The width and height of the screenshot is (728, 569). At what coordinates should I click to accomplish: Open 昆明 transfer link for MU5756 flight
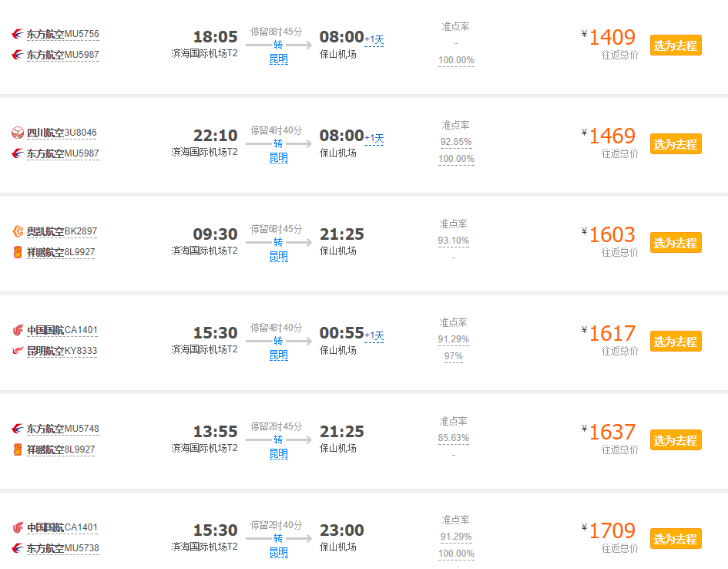279,59
